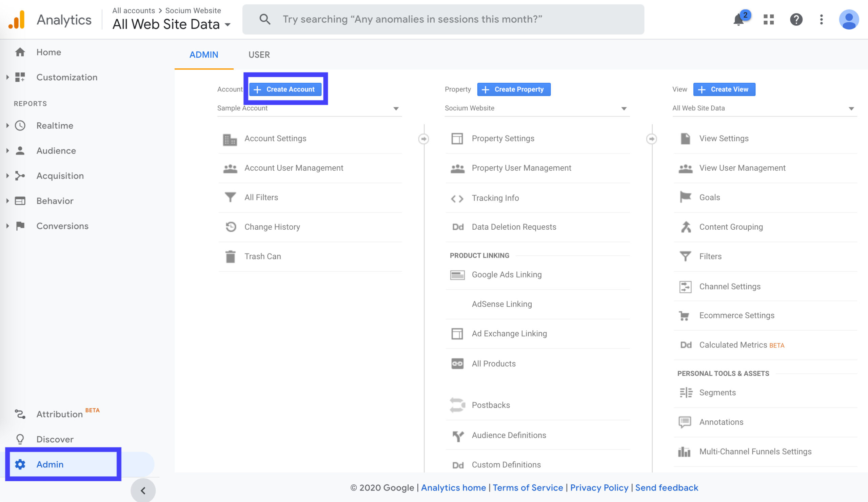Click the Change History clock icon
This screenshot has width=868, height=502.
[x=231, y=227]
